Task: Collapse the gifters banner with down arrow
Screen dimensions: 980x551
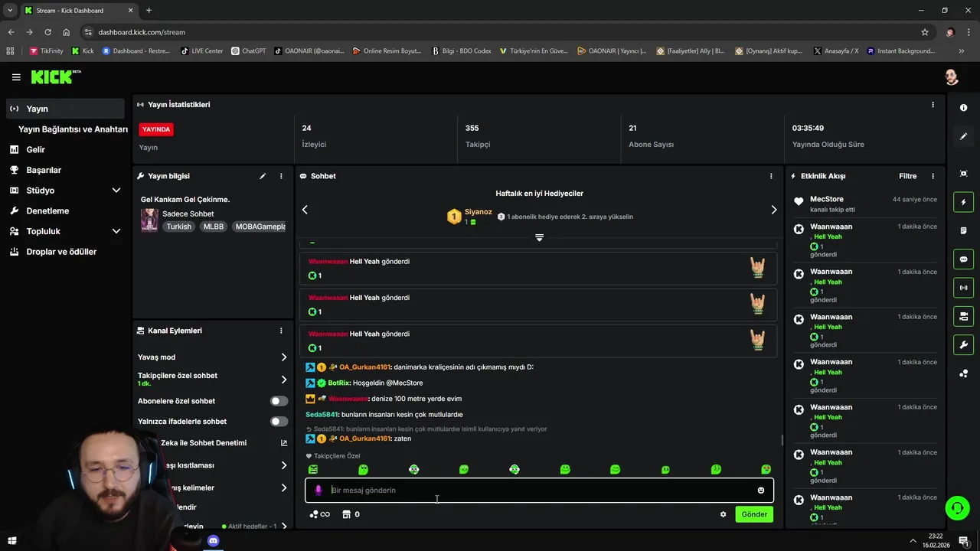Action: pos(539,238)
